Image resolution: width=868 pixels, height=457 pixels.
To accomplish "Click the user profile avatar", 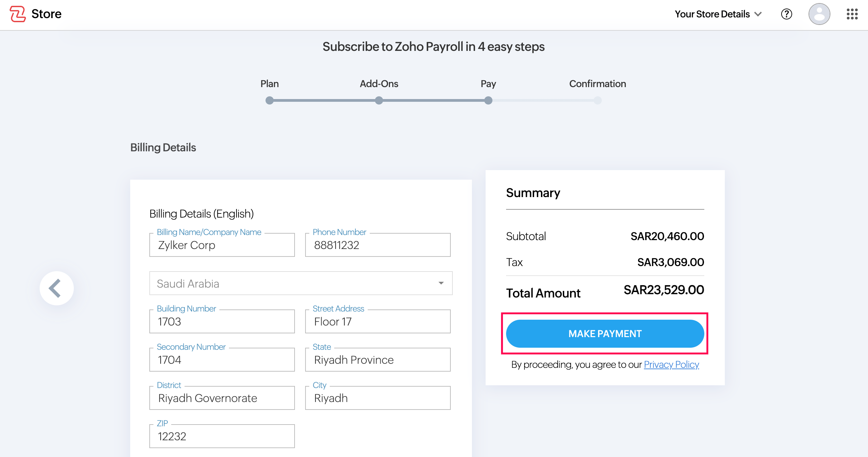I will click(819, 14).
